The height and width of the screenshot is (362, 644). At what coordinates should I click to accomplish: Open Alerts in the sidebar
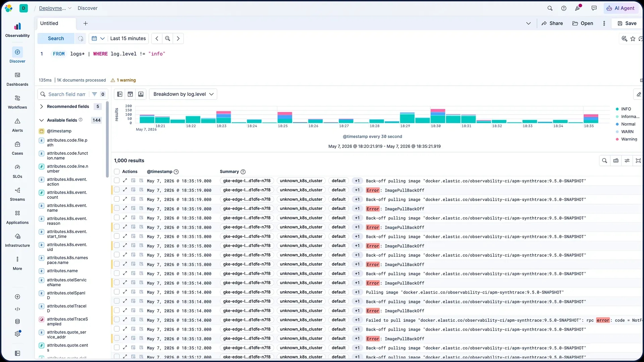tap(17, 125)
